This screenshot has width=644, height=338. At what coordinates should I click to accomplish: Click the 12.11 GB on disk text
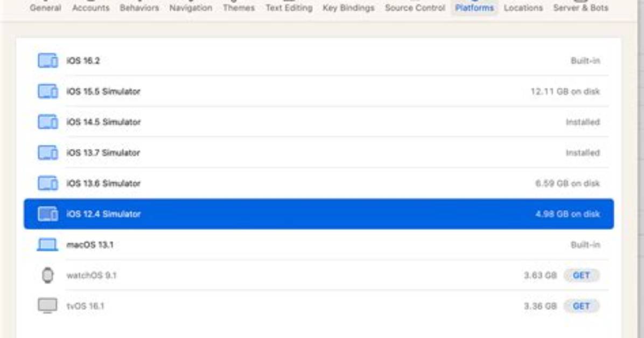pyautogui.click(x=565, y=91)
